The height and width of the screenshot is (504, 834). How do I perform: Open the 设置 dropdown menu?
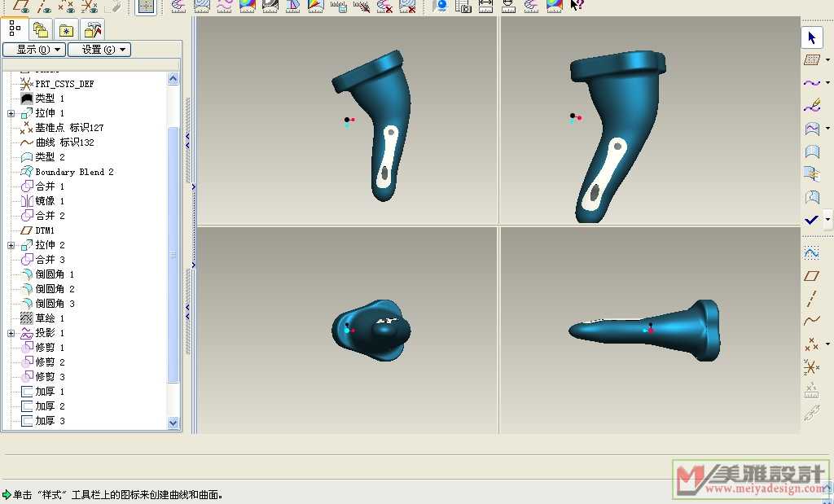tap(99, 50)
